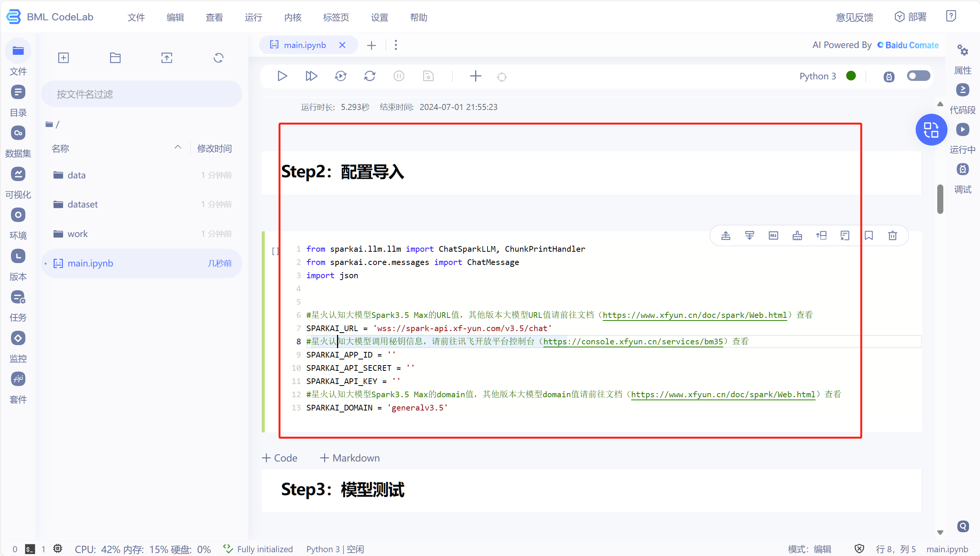Open the 文件 menu

coord(136,17)
